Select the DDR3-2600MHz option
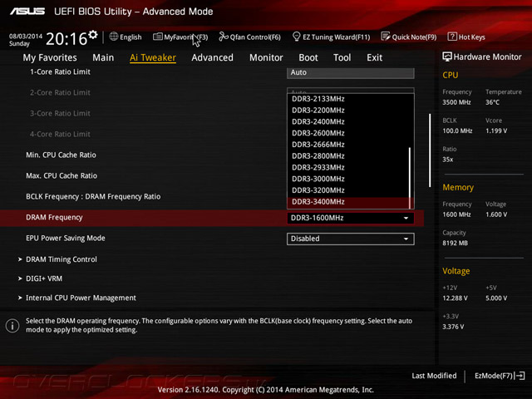532x399 pixels. coord(348,133)
